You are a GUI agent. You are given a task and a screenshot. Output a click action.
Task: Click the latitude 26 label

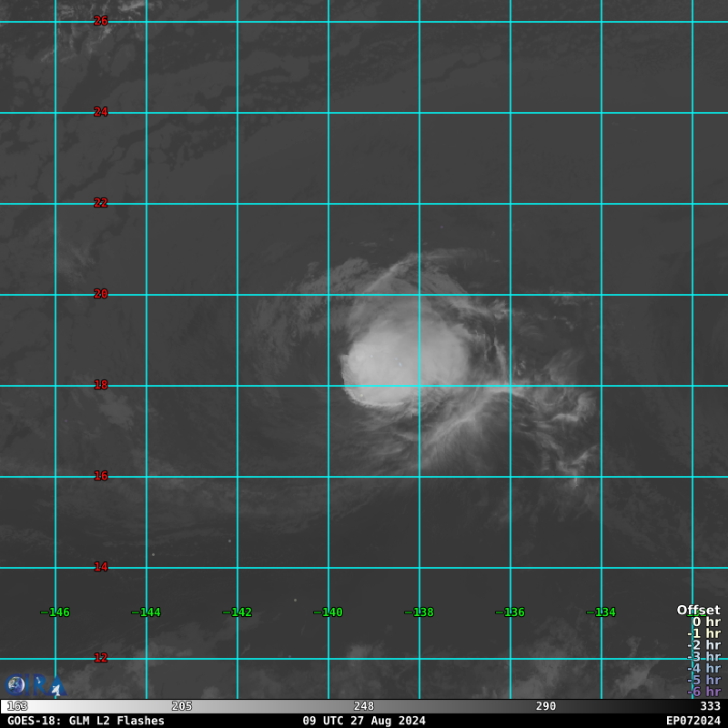coord(101,21)
